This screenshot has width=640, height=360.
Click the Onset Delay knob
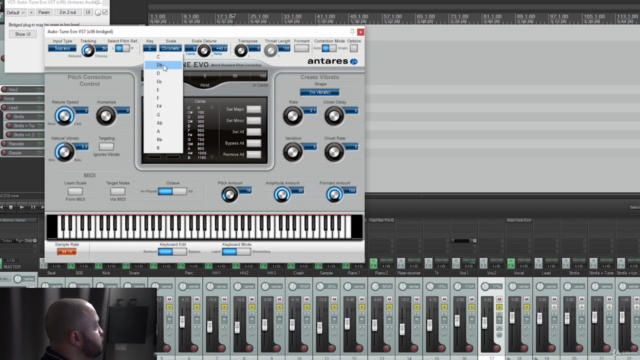(x=334, y=116)
